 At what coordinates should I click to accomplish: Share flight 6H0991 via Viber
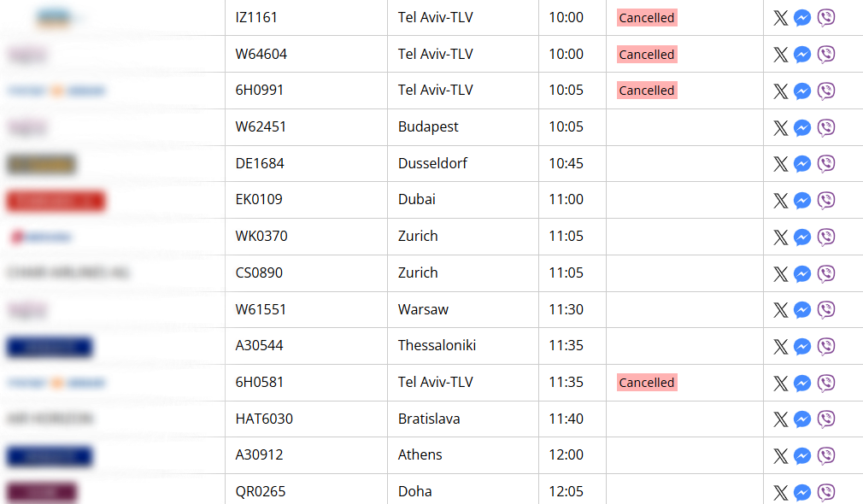[826, 91]
